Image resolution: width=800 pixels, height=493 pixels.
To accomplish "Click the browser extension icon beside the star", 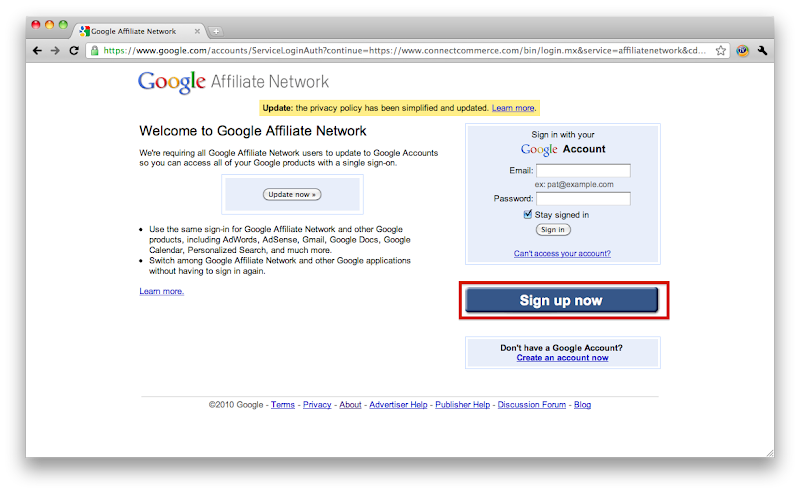I will click(742, 51).
